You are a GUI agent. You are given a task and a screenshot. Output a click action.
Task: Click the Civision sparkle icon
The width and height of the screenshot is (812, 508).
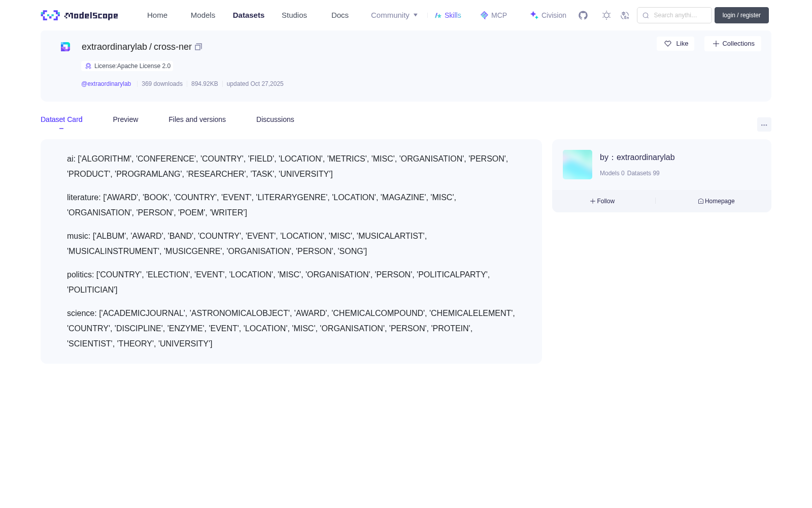click(x=534, y=15)
